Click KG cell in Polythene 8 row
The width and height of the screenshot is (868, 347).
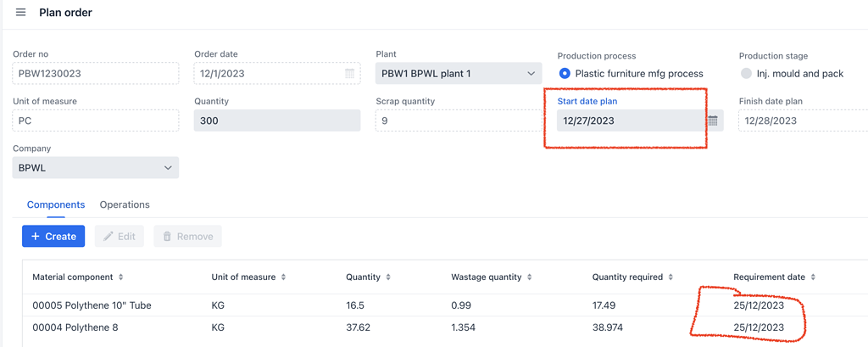click(218, 327)
